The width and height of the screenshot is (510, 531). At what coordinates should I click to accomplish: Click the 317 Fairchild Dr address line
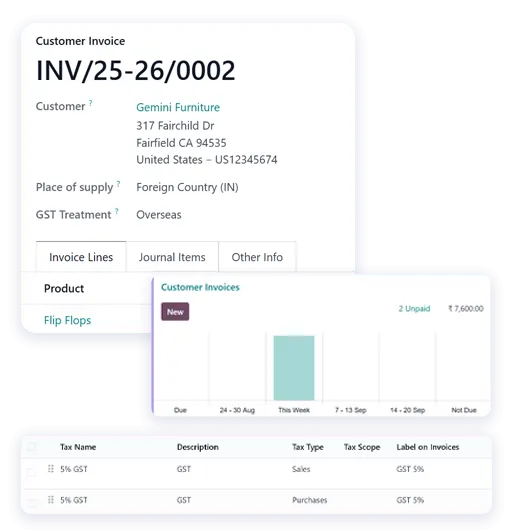pos(175,126)
